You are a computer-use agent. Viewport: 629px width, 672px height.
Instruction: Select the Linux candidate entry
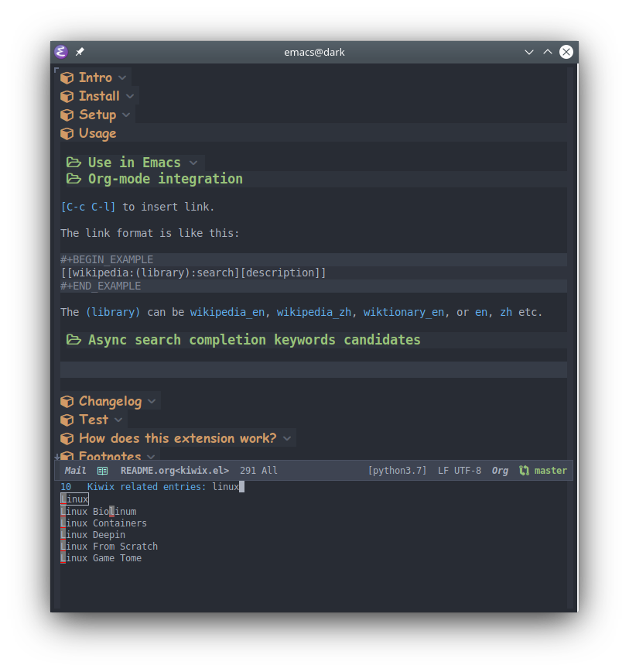[74, 499]
